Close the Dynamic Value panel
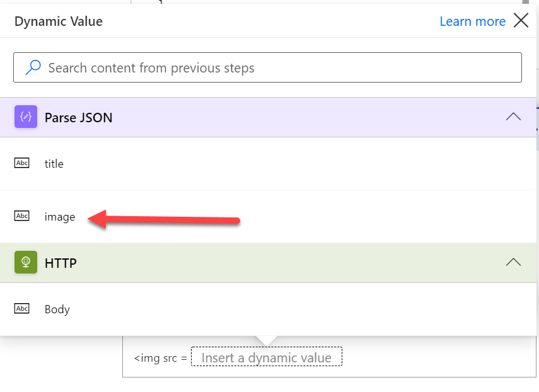The image size is (539, 392). [x=521, y=21]
